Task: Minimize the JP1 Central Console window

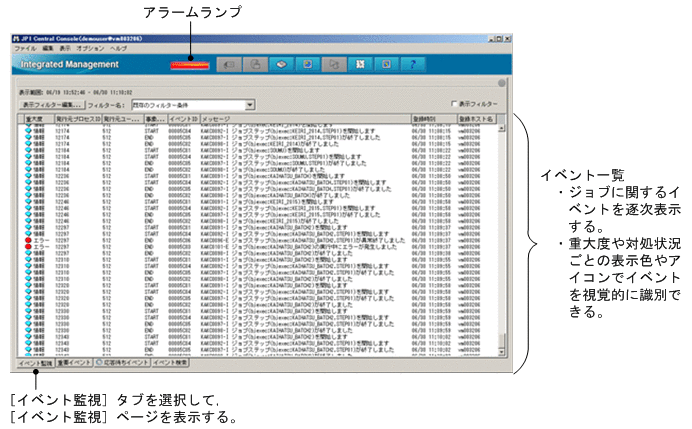Action: pyautogui.click(x=492, y=38)
